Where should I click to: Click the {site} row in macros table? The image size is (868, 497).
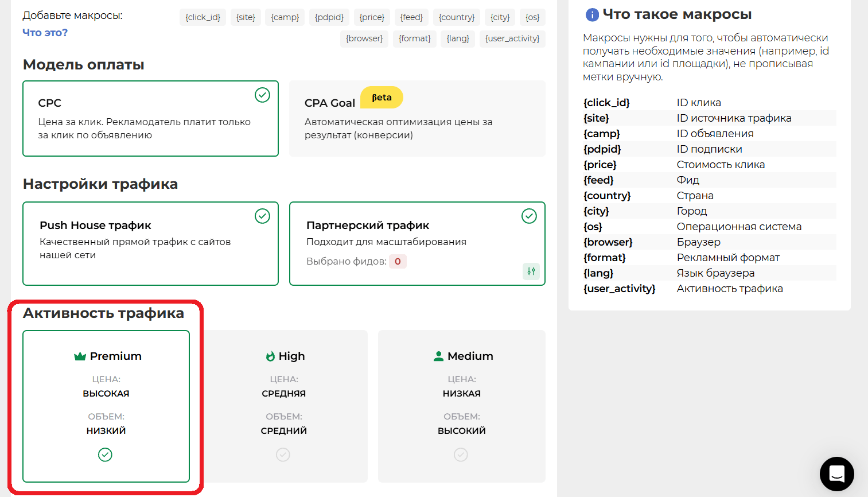click(x=710, y=118)
